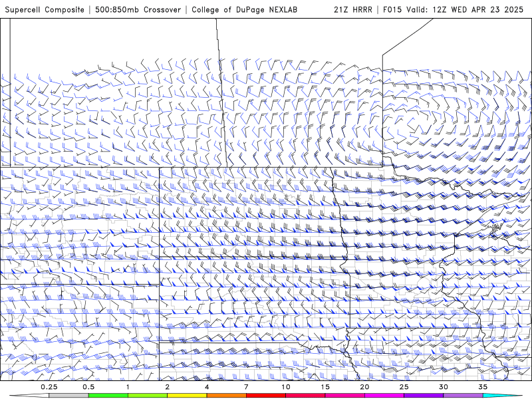Click 'F015 Valid: 12Z WED APR 23 2025' text
Image resolution: width=532 pixels, height=399 pixels.
[453, 9]
